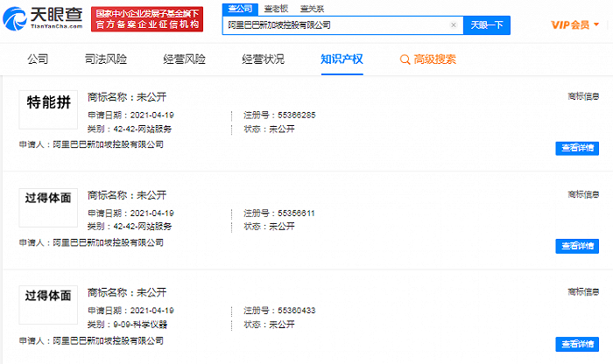613x364 pixels.
Task: Select 商标名称:未公开 in the 55360433 row
Action: click(x=127, y=292)
